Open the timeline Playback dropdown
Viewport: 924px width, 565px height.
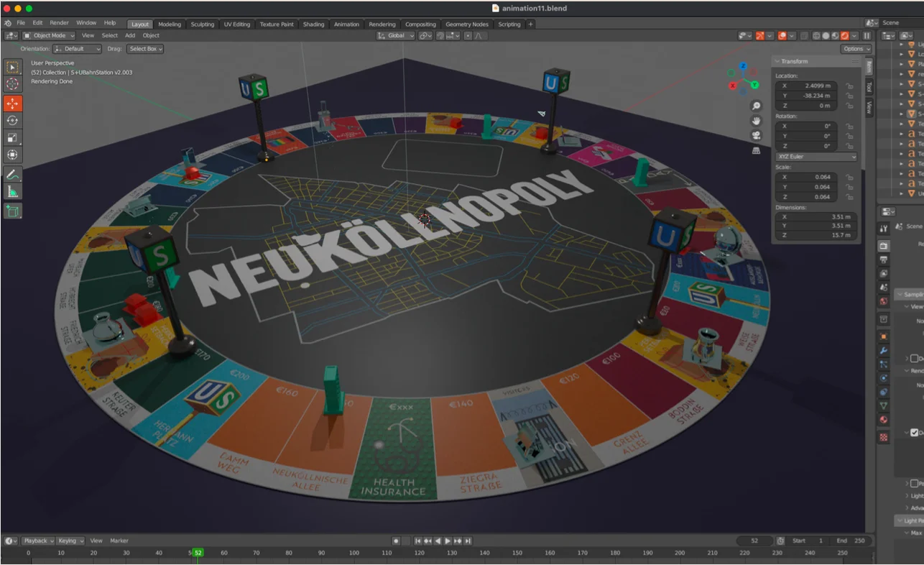(x=37, y=541)
